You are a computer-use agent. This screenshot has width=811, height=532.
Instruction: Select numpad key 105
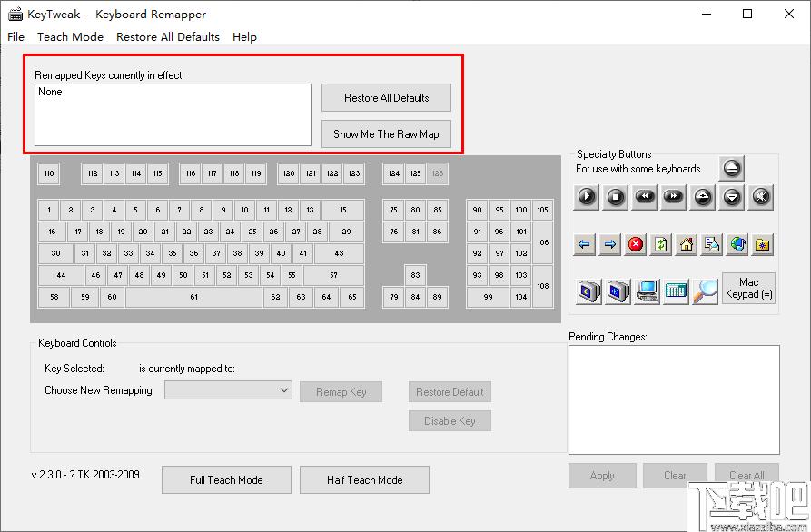point(542,210)
